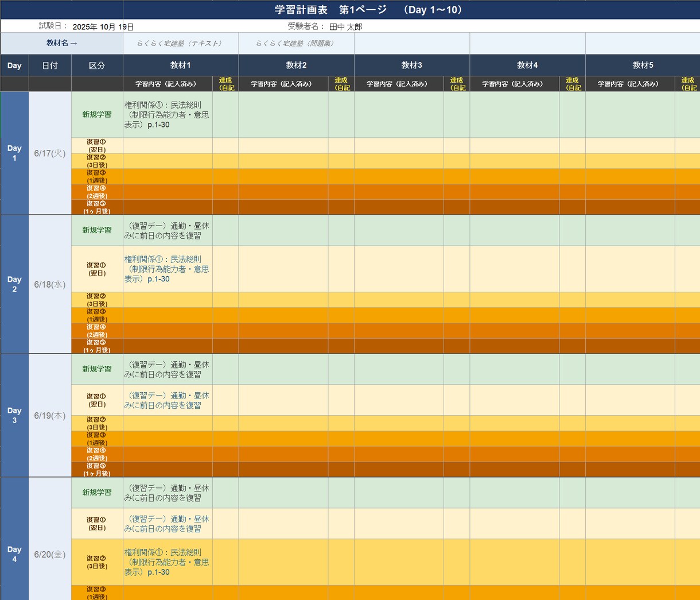The image size is (700, 600).
Task: Select Day 4 新規学習 content （復習デー）通勤・昼休
Action: [168, 493]
